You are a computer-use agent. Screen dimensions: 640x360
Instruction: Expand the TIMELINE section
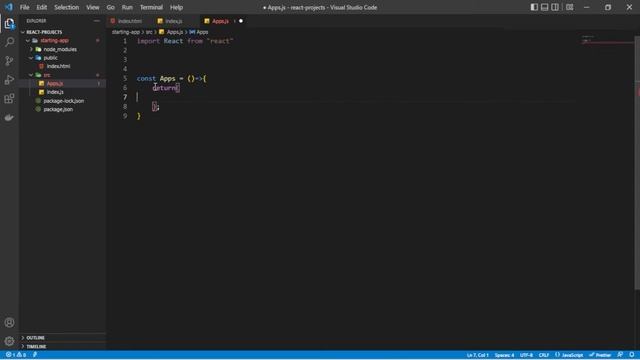tap(36, 346)
